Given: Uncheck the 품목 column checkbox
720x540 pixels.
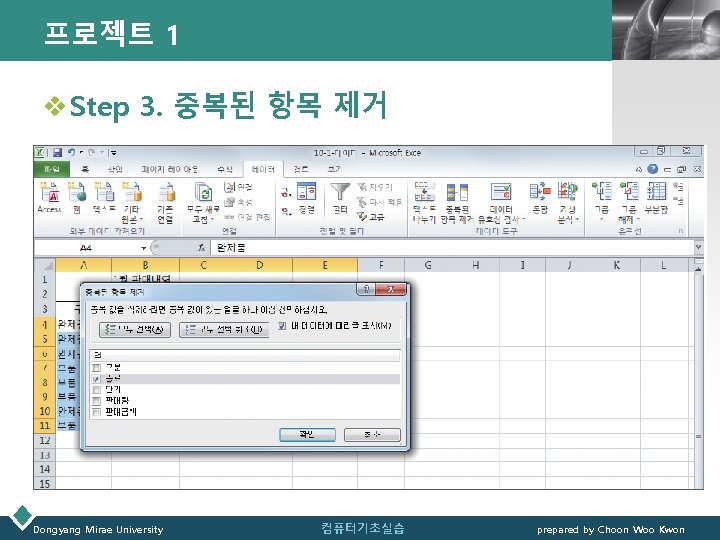Looking at the screenshot, I should coord(96,379).
